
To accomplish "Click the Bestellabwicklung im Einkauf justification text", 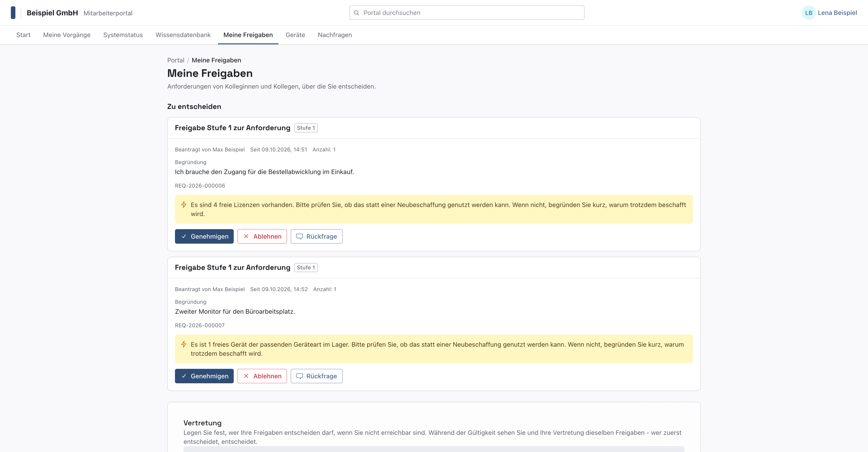I will point(264,172).
